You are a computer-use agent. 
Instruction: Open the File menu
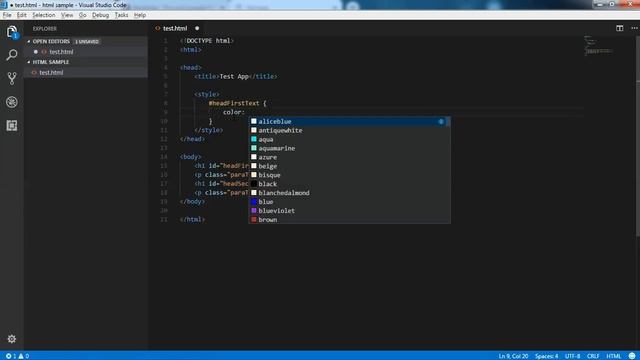[7, 15]
